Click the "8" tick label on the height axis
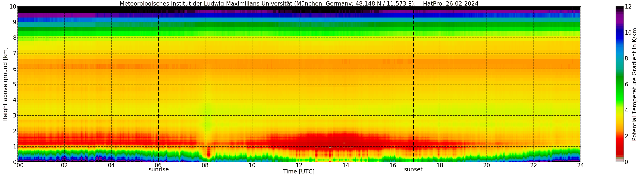The image size is (644, 176). pos(15,38)
